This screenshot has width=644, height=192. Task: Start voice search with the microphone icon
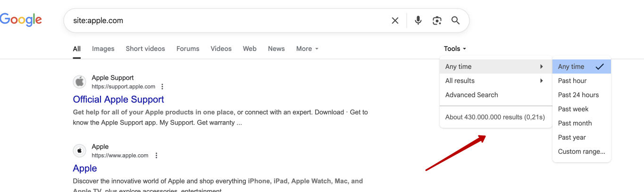pyautogui.click(x=418, y=21)
